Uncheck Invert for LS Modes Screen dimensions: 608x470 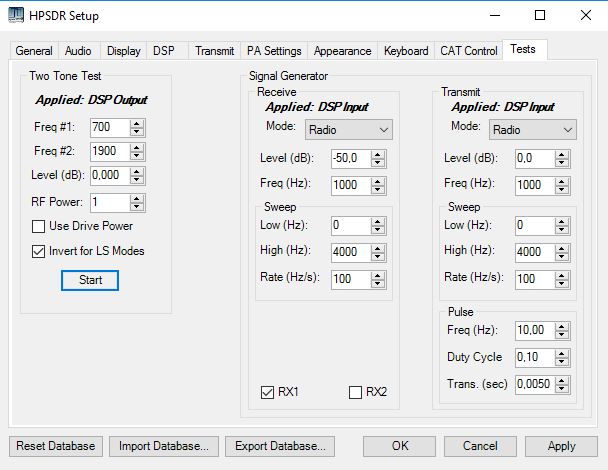[x=38, y=251]
